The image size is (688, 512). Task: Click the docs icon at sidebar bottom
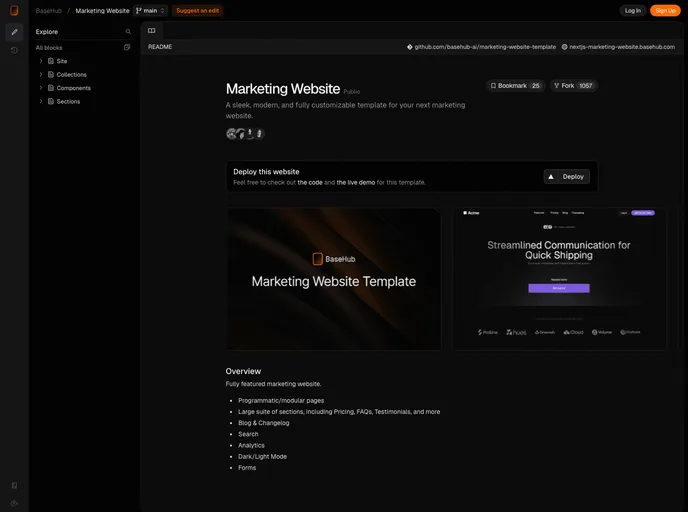[14, 485]
